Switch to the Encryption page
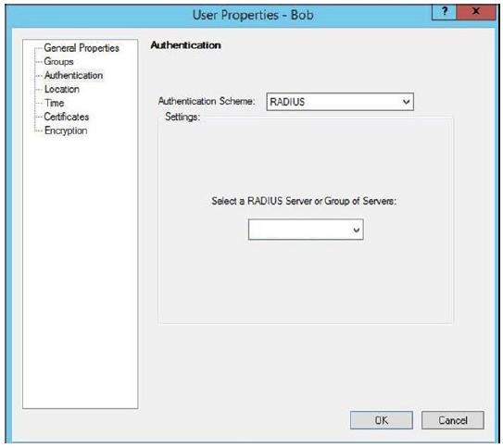 click(x=66, y=131)
